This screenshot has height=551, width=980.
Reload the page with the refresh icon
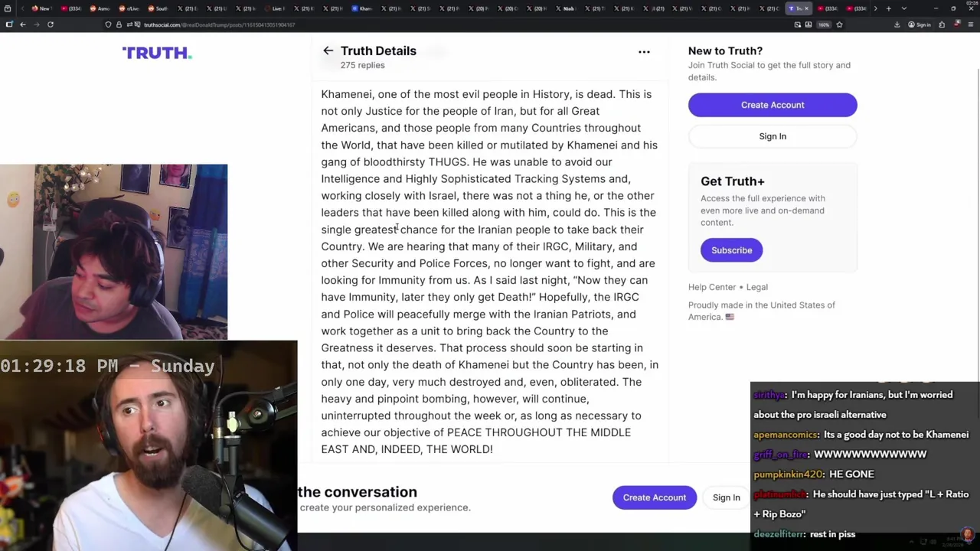click(51, 24)
